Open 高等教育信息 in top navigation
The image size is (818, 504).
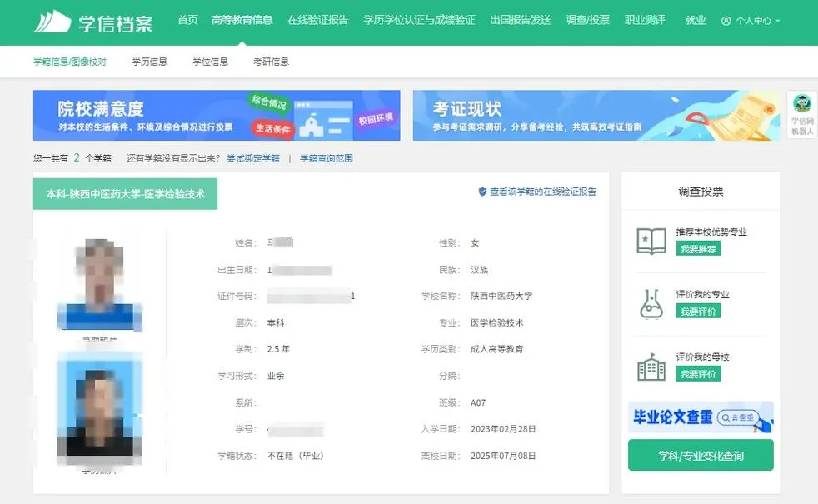(242, 20)
